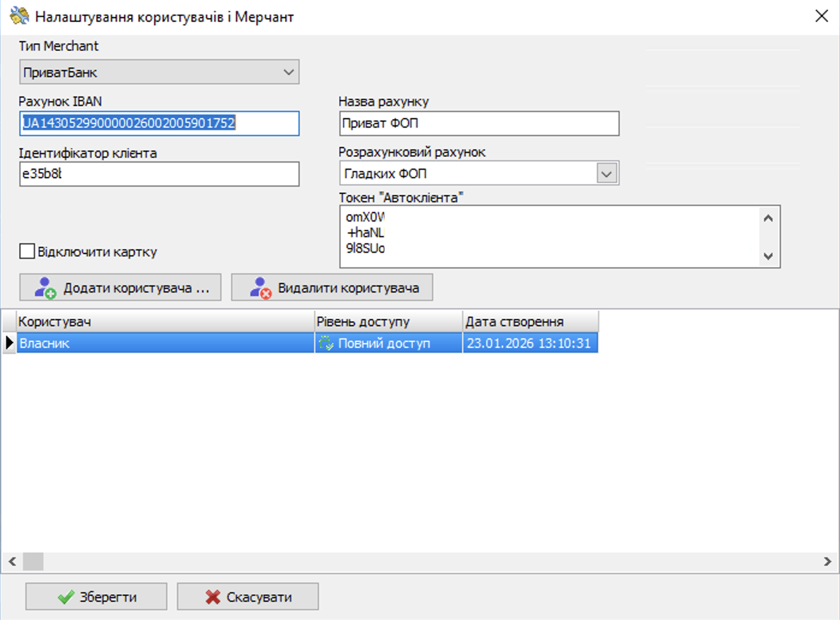Toggle the Відключити картку checkbox
This screenshot has height=620, width=840.
coord(27,251)
